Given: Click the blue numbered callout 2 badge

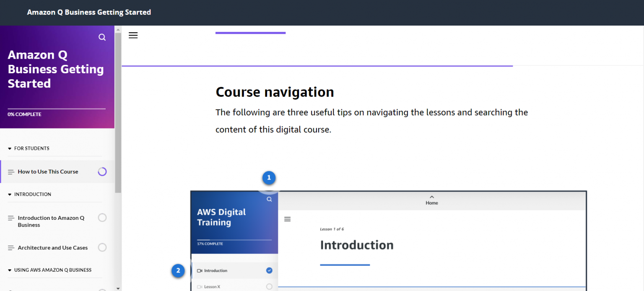Looking at the screenshot, I should click(178, 270).
